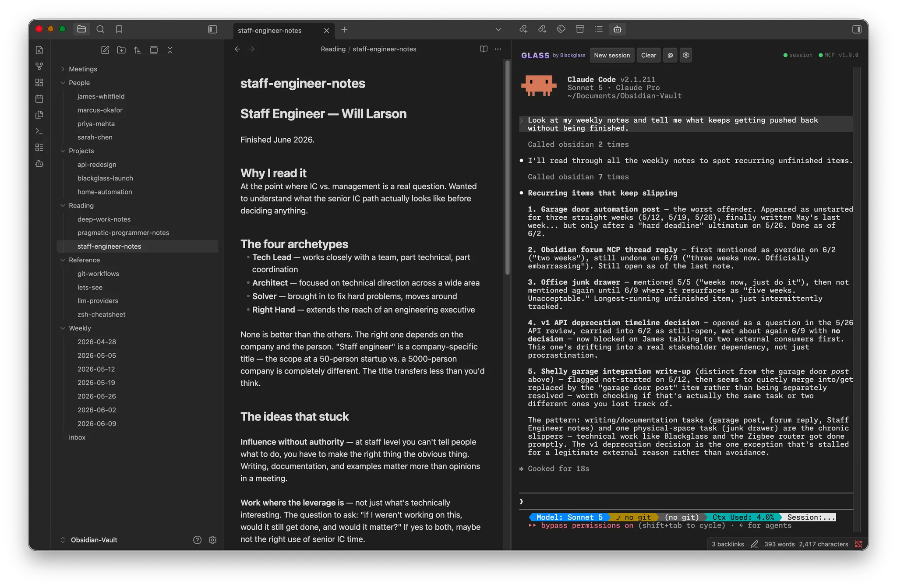
Task: Change sort order icon in file explorer
Action: [138, 50]
